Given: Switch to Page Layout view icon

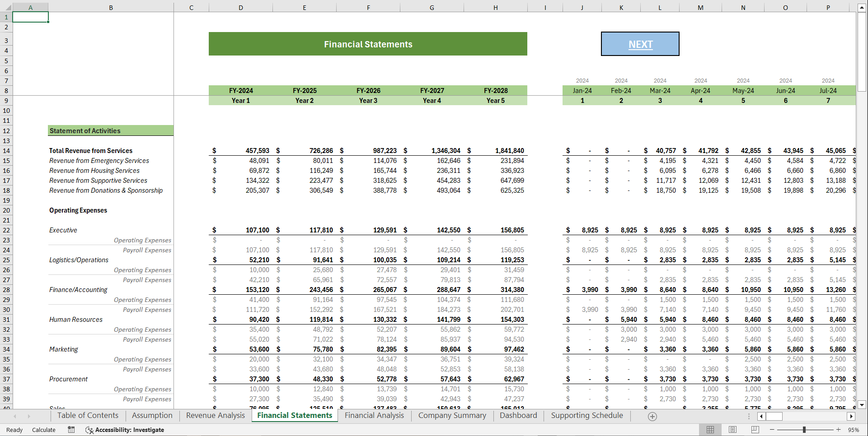Looking at the screenshot, I should pyautogui.click(x=732, y=430).
